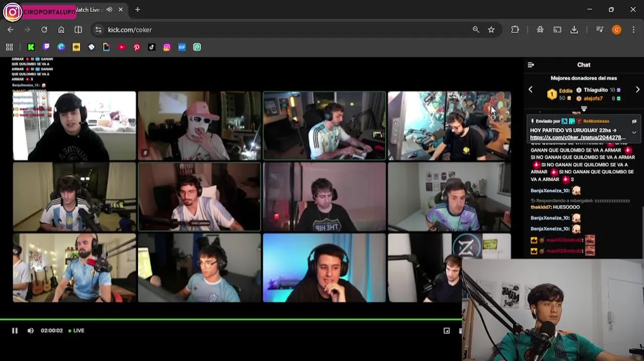Collapse the chat panel
The width and height of the screenshot is (644, 361).
point(531,65)
